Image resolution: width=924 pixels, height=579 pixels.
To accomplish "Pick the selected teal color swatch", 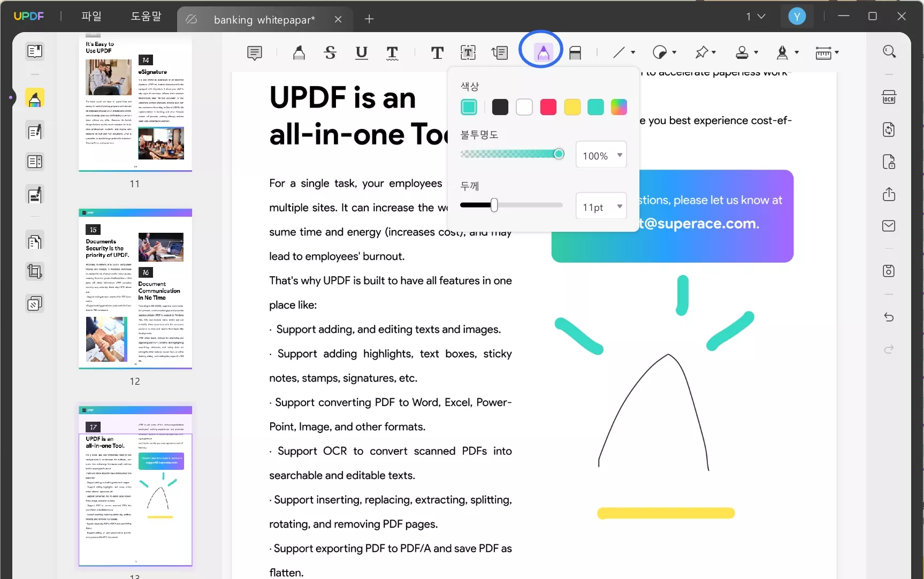I will tap(469, 107).
